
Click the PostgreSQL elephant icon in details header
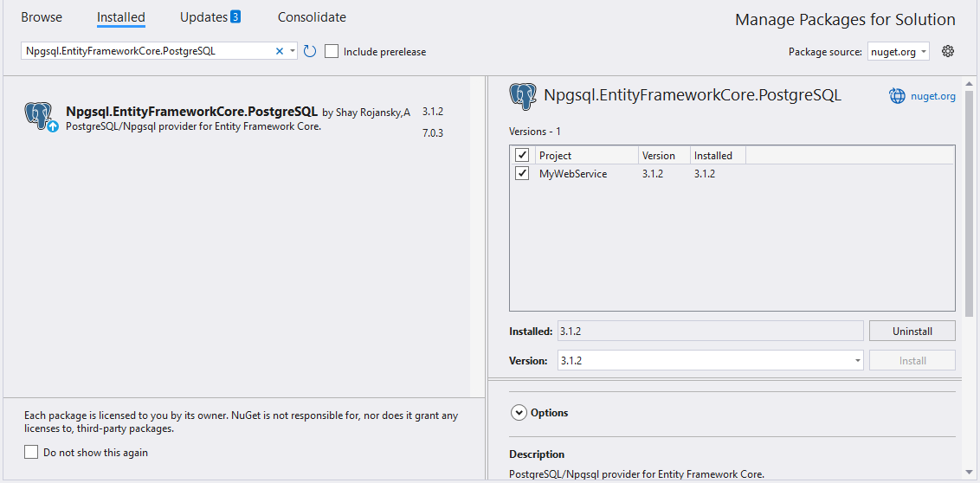pos(523,95)
